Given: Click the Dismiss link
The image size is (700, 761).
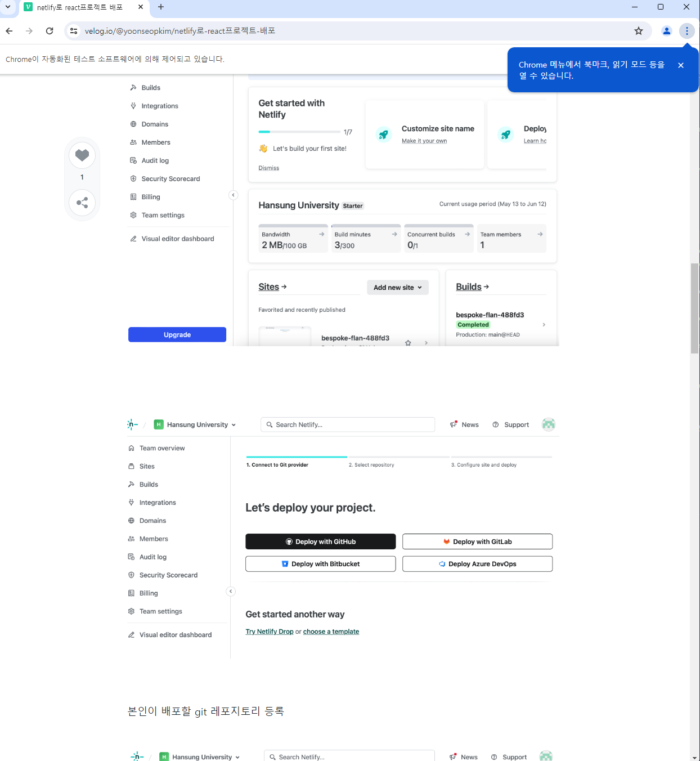Looking at the screenshot, I should [268, 168].
